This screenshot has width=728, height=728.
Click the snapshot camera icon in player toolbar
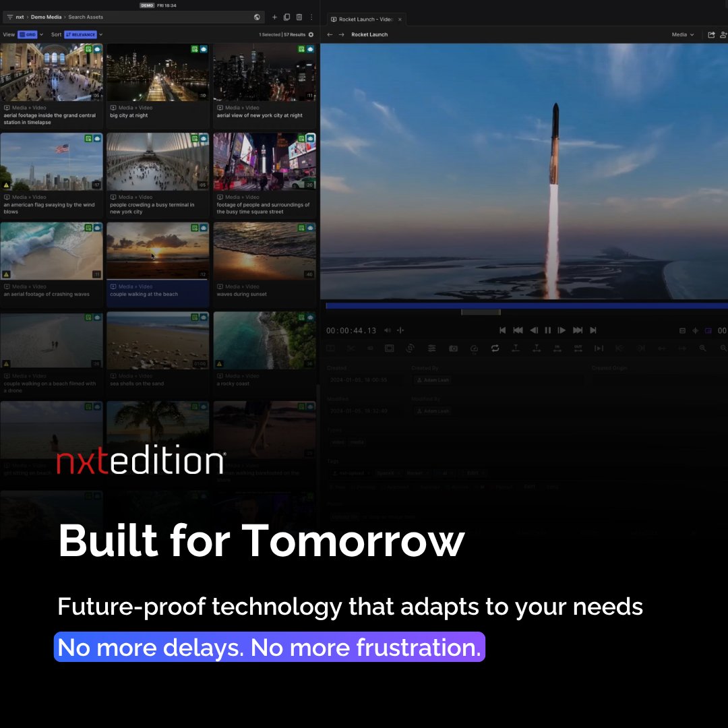pyautogui.click(x=453, y=348)
